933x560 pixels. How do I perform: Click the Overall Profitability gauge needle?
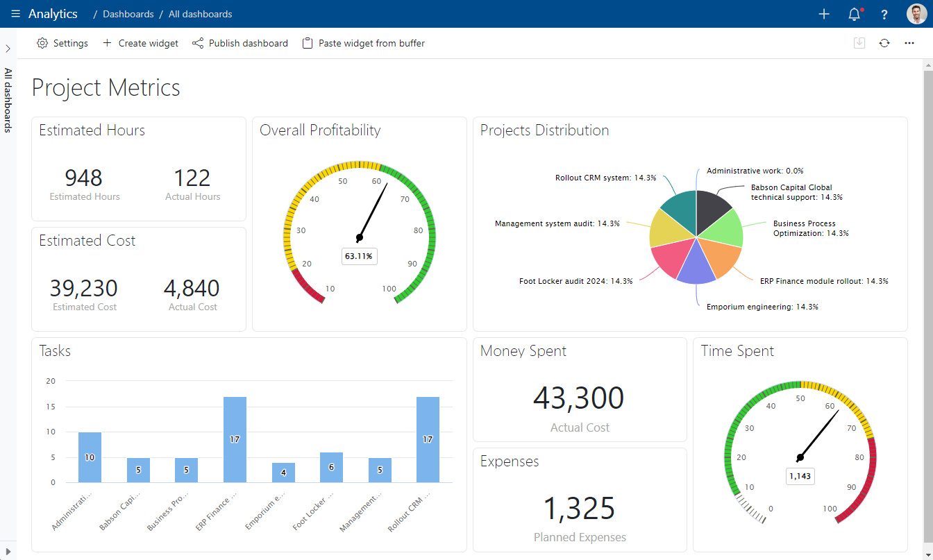click(x=373, y=210)
